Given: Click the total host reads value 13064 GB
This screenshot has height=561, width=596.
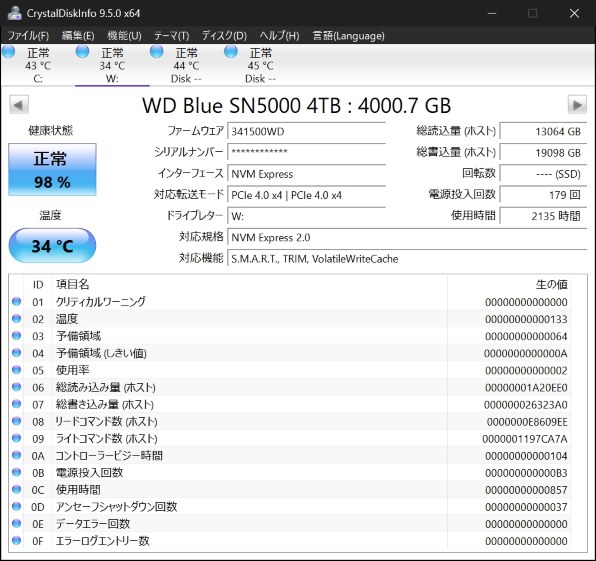Looking at the screenshot, I should (543, 132).
